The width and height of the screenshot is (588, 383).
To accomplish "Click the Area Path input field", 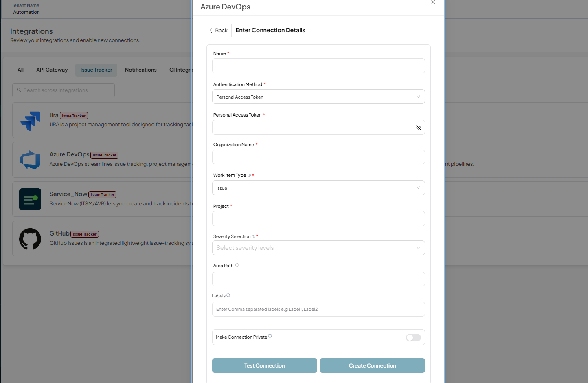I will coord(318,279).
